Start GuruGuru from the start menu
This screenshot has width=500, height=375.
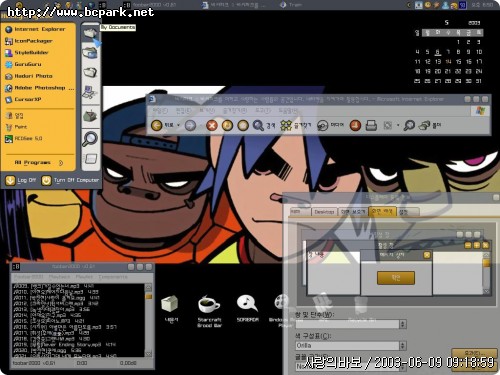point(23,64)
